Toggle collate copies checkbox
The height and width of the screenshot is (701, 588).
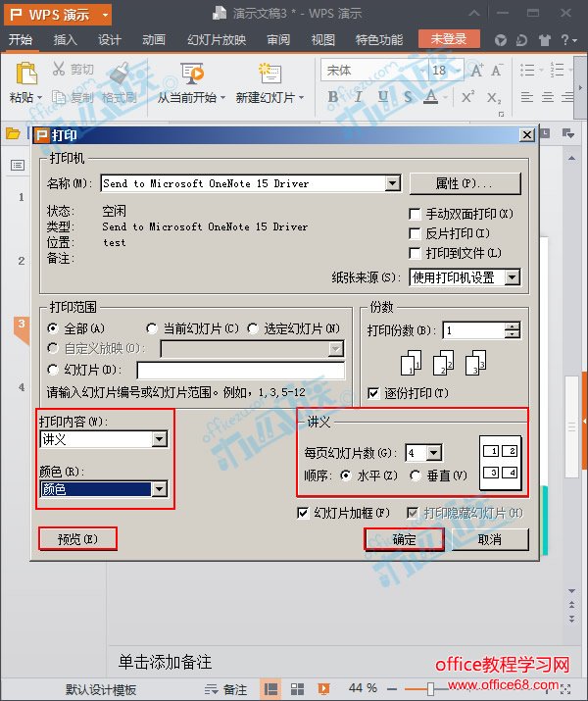pyautogui.click(x=373, y=393)
